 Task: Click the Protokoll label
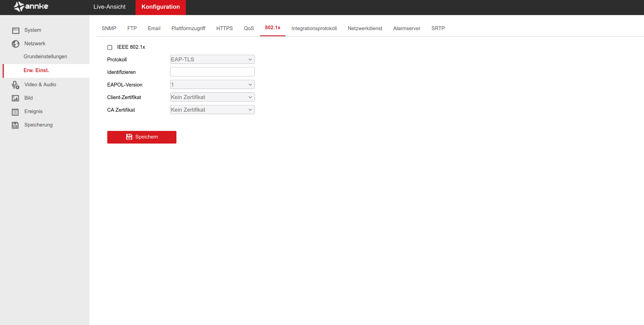pyautogui.click(x=117, y=60)
